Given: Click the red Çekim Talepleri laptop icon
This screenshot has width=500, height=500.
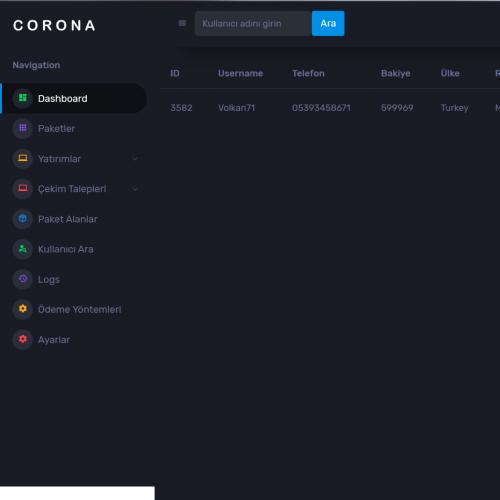Looking at the screenshot, I should click(x=23, y=189).
